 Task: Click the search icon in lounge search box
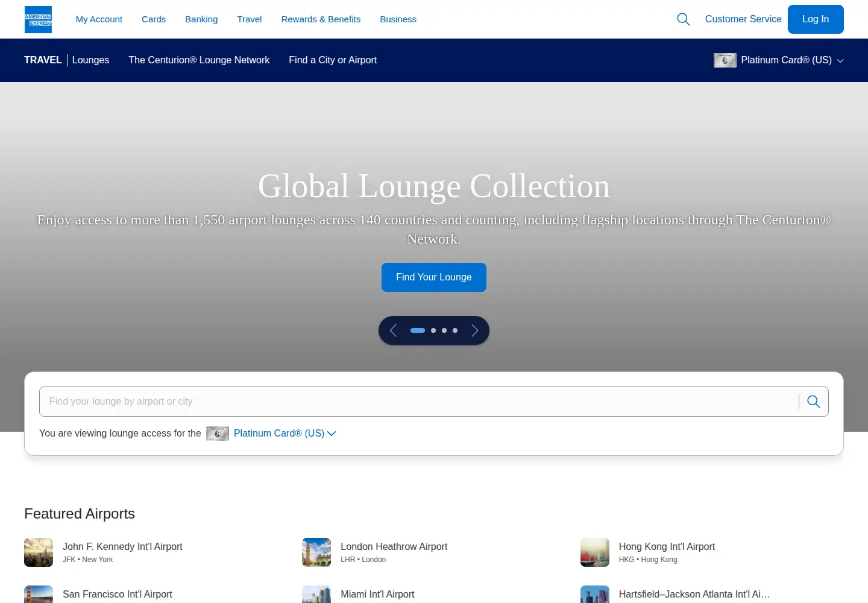[x=814, y=402]
